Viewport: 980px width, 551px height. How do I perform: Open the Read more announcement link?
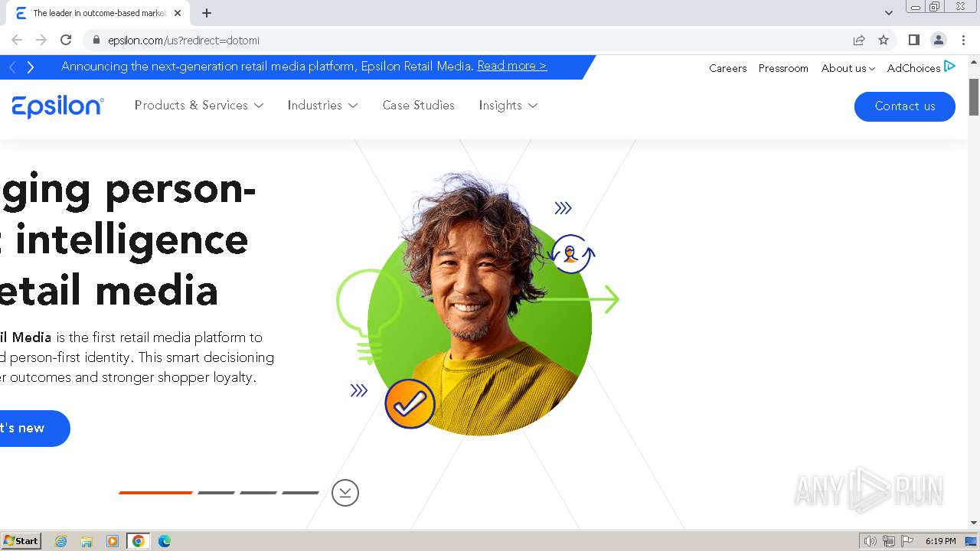click(x=512, y=66)
